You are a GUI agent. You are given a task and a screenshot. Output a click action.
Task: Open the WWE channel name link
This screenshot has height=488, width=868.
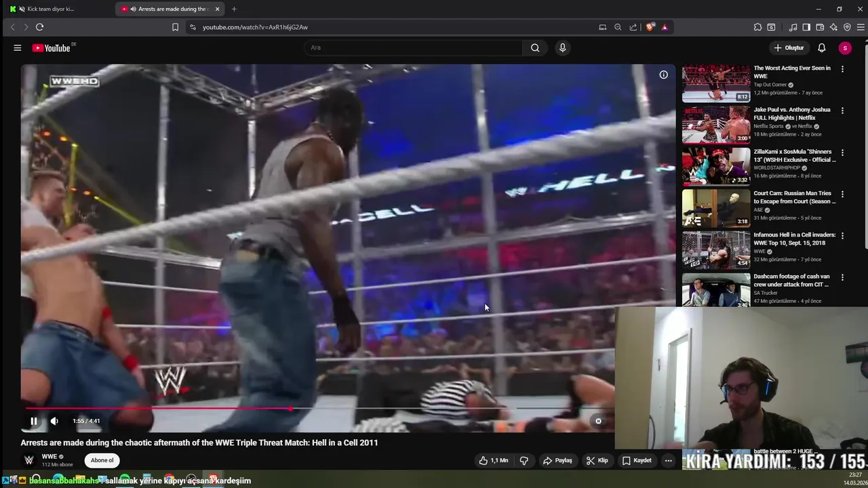point(50,457)
